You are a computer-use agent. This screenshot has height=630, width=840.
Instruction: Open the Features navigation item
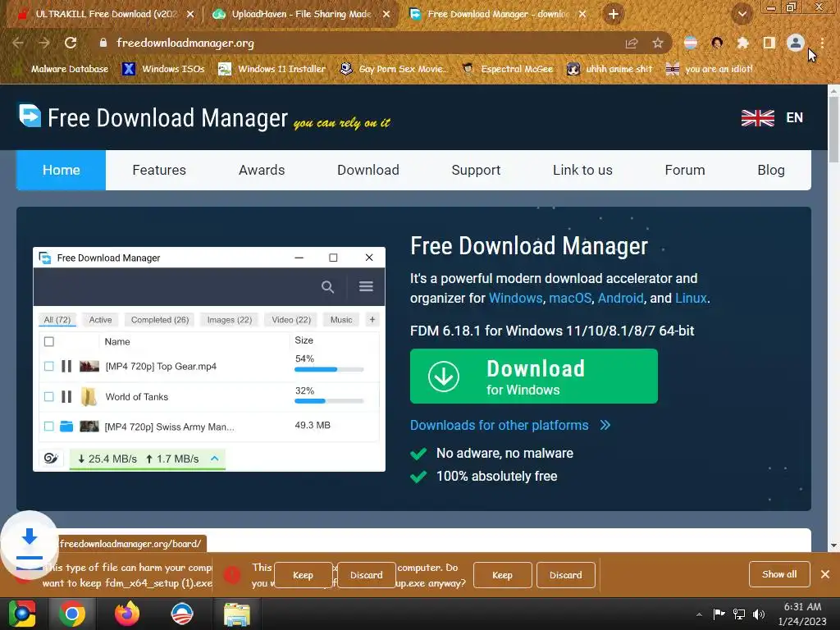(159, 170)
